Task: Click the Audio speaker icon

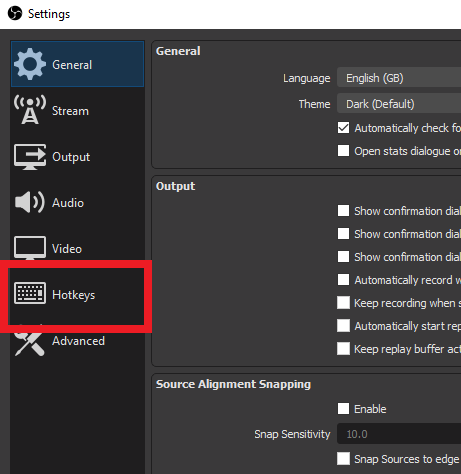Action: click(30, 202)
